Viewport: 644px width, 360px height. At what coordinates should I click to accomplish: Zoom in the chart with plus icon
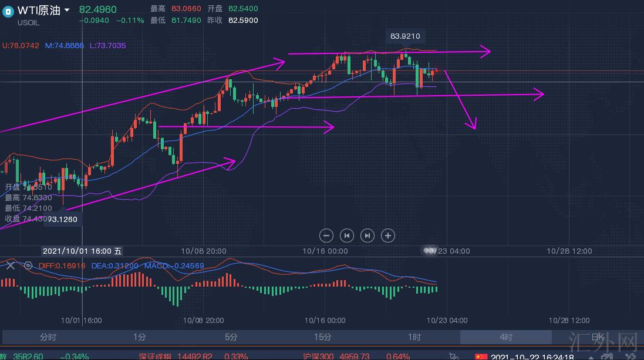(x=387, y=235)
